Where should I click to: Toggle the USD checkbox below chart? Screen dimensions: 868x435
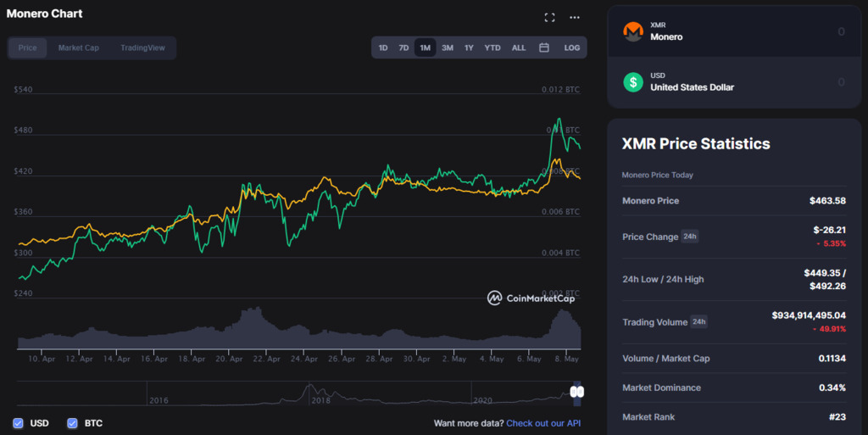[19, 423]
